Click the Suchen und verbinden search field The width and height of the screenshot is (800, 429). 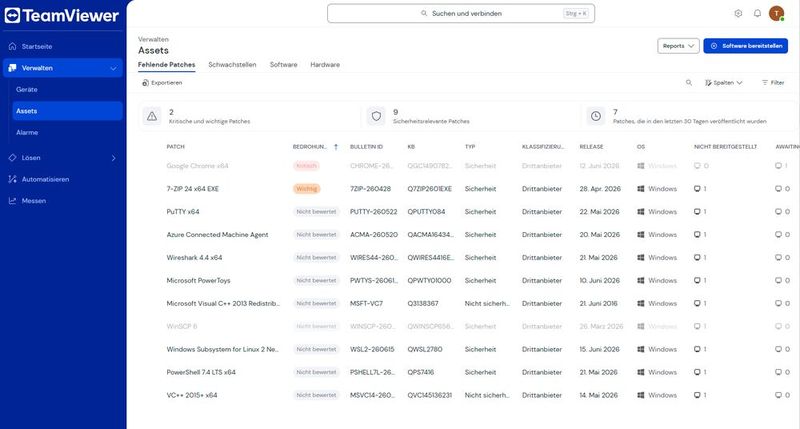point(461,14)
